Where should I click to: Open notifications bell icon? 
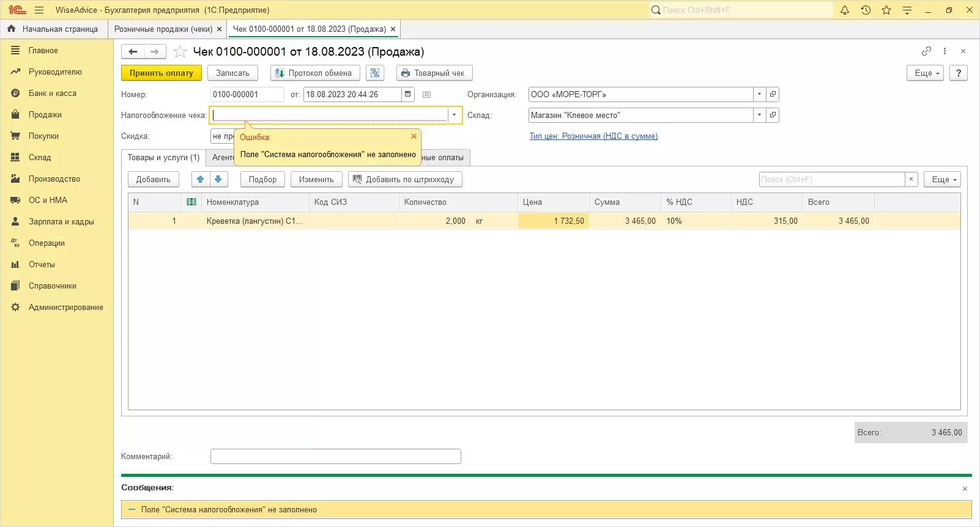click(845, 10)
